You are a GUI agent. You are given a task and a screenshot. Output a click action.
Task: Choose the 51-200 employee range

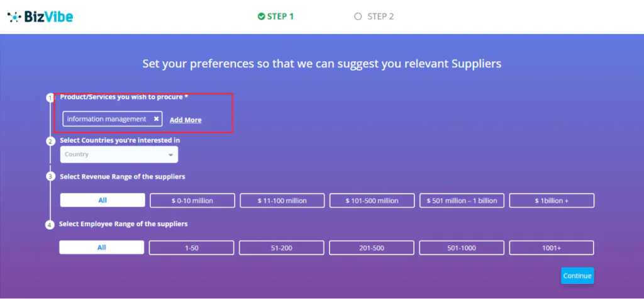coord(281,248)
